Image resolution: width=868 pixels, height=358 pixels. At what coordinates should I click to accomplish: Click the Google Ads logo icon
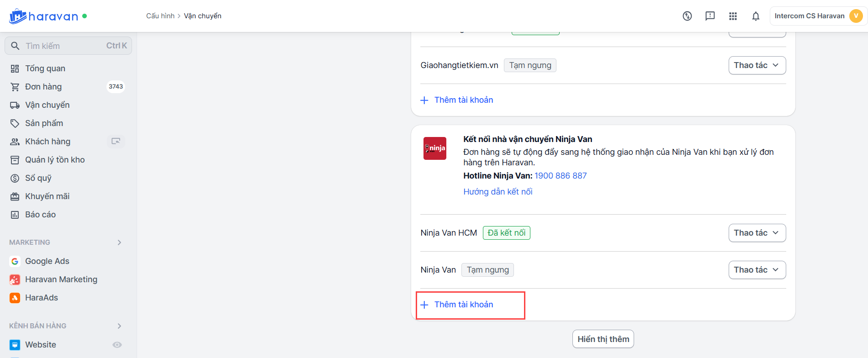15,261
